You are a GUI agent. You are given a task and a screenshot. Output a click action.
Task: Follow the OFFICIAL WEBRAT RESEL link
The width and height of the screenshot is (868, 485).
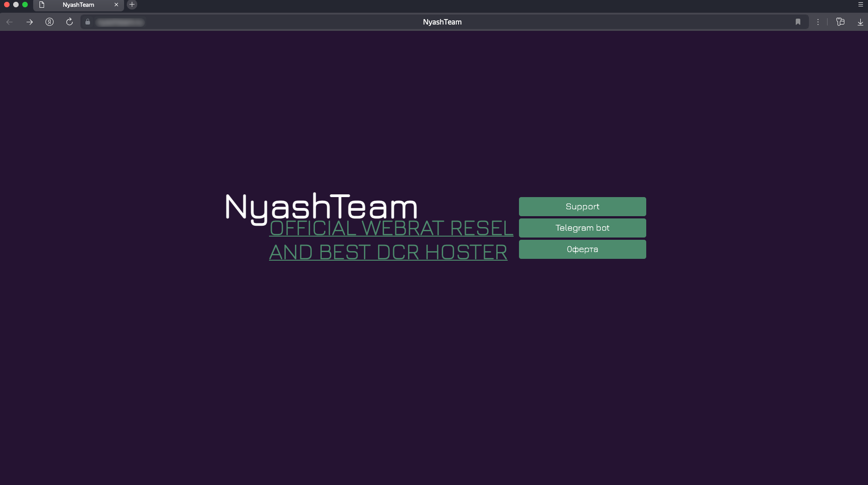391,228
